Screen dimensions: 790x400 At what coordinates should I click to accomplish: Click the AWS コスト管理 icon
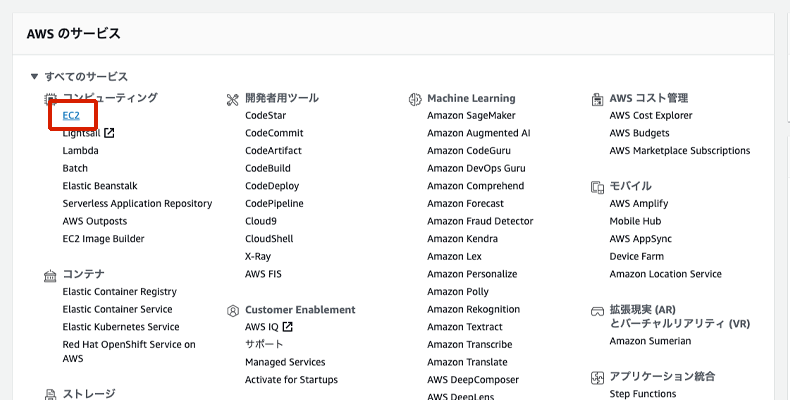[597, 100]
